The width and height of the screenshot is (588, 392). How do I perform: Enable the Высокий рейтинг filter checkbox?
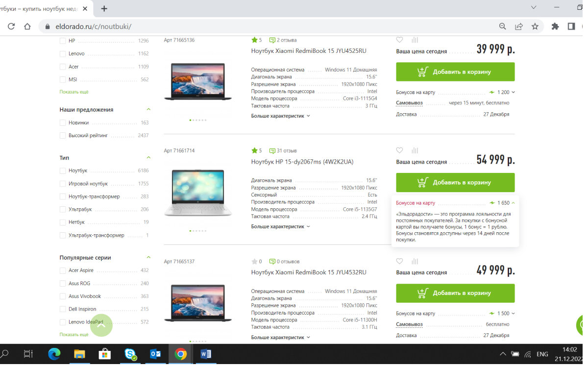pyautogui.click(x=62, y=135)
